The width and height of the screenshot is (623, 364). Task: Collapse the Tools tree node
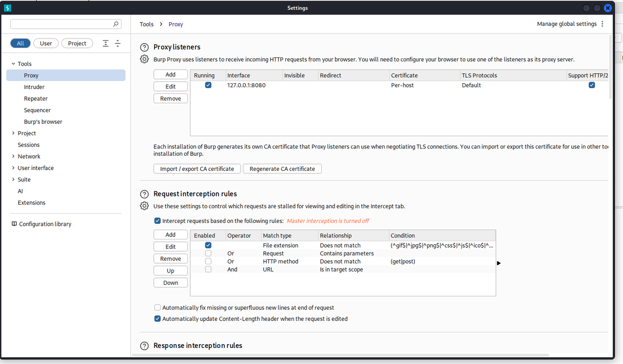[13, 64]
